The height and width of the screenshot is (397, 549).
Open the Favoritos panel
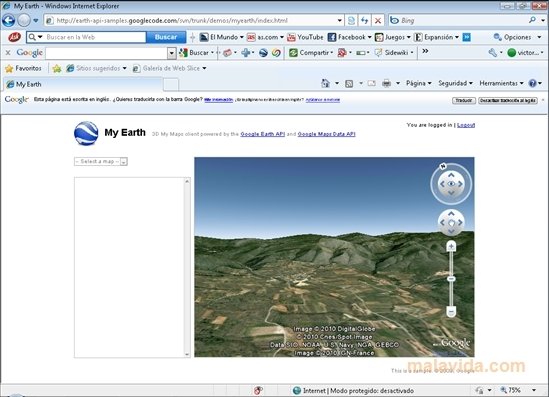(23, 68)
